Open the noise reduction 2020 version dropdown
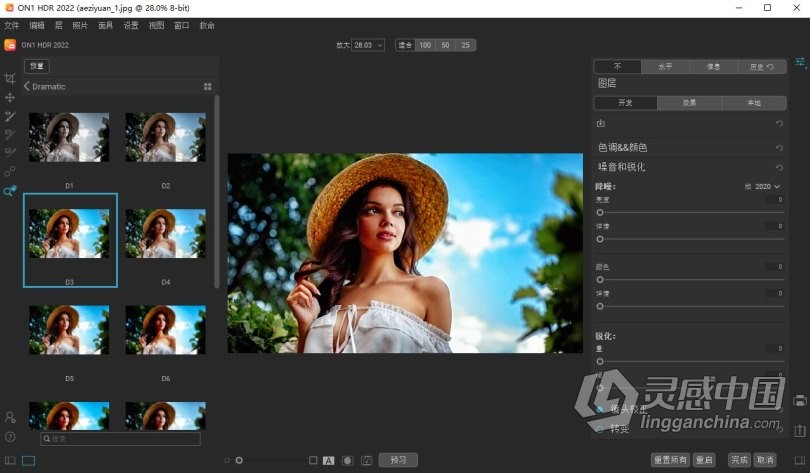 pos(767,186)
